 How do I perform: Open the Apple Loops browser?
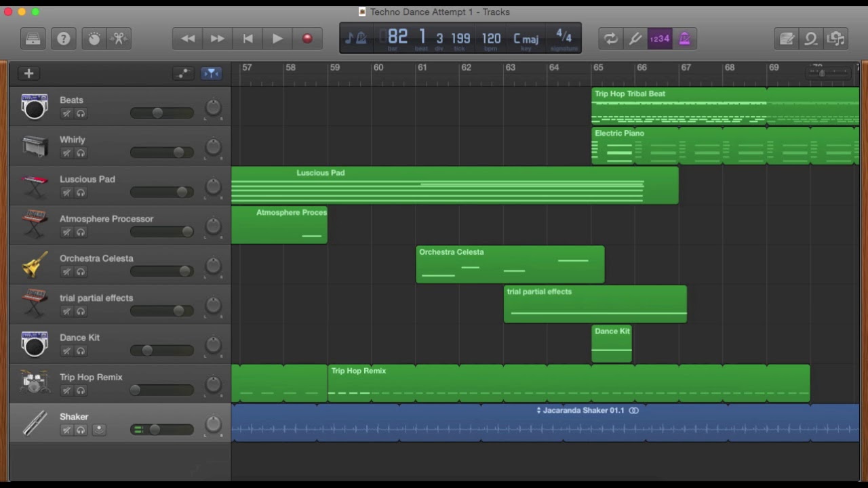pyautogui.click(x=811, y=39)
